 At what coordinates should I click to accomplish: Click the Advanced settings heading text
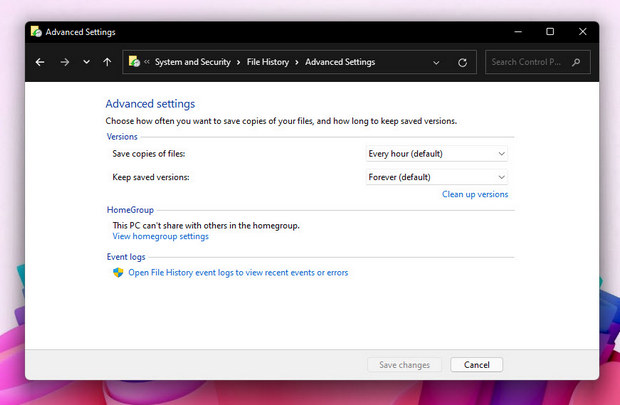(150, 104)
